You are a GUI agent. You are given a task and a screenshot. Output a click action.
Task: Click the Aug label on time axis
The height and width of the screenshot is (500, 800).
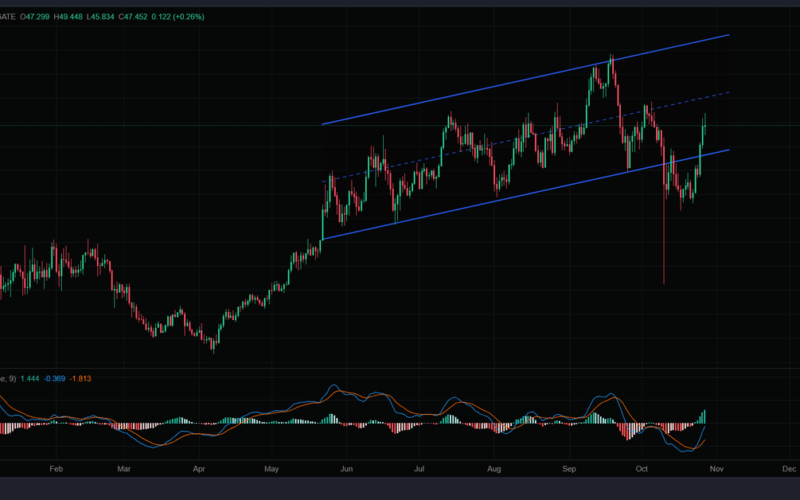[494, 467]
